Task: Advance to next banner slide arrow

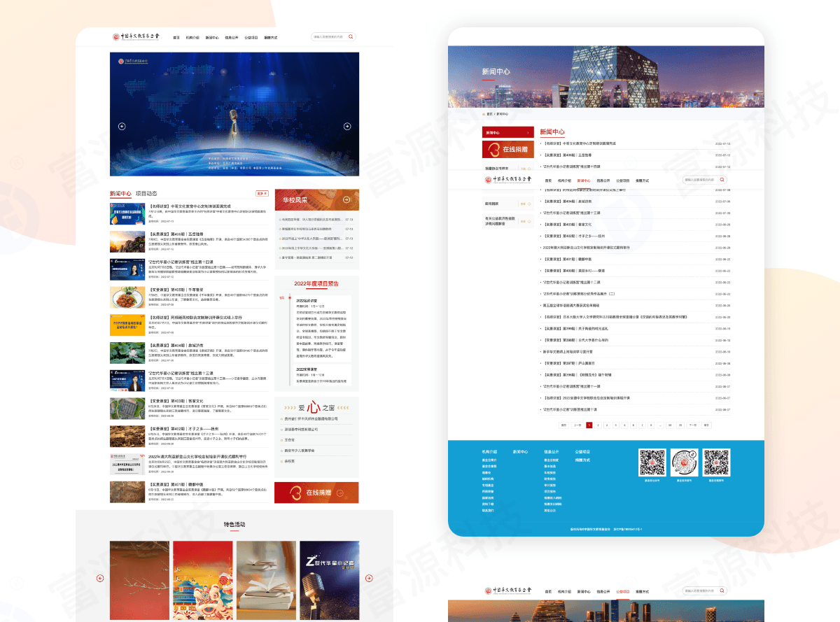Action: coord(346,127)
